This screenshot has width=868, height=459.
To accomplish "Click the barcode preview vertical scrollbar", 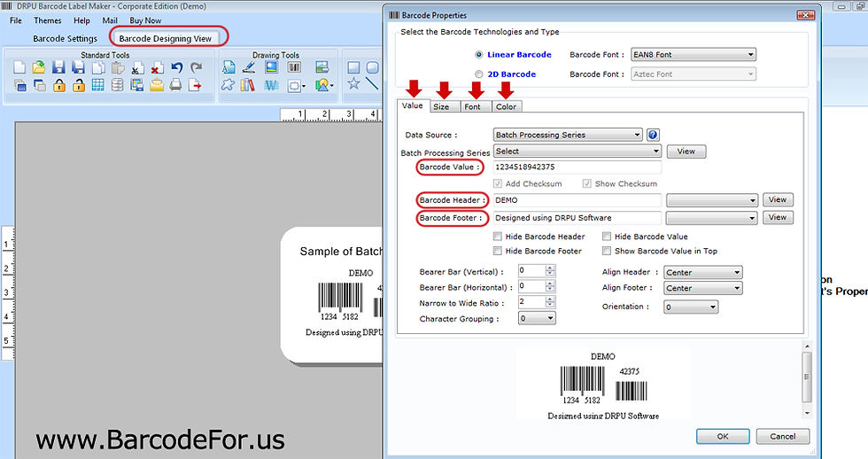I will coord(807,379).
